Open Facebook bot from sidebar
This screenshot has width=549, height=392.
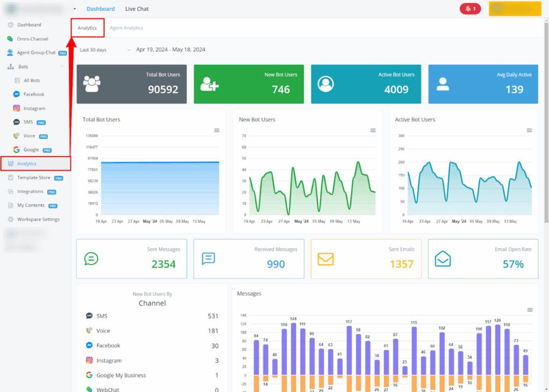click(x=33, y=94)
